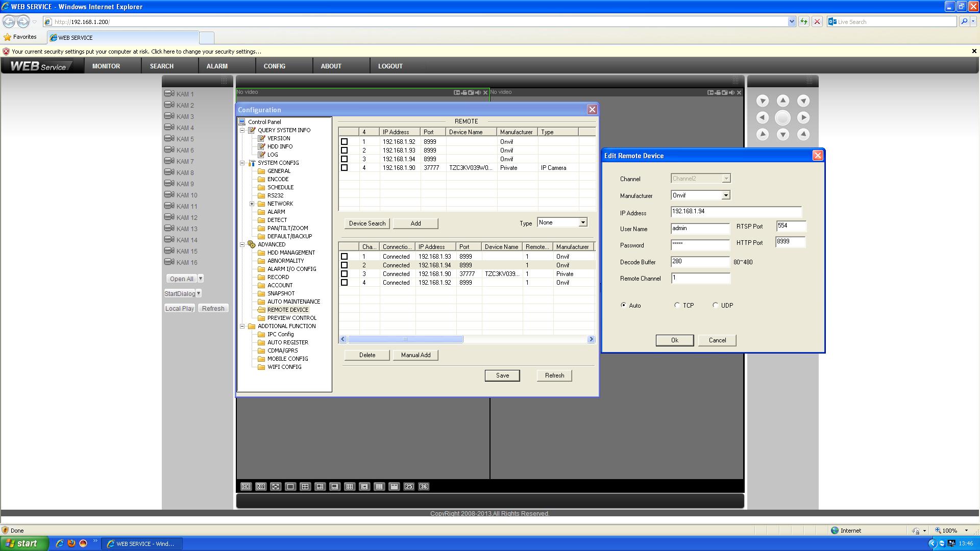Click the full-screen icon in bottom toolbar
The image size is (980, 551).
(x=276, y=487)
